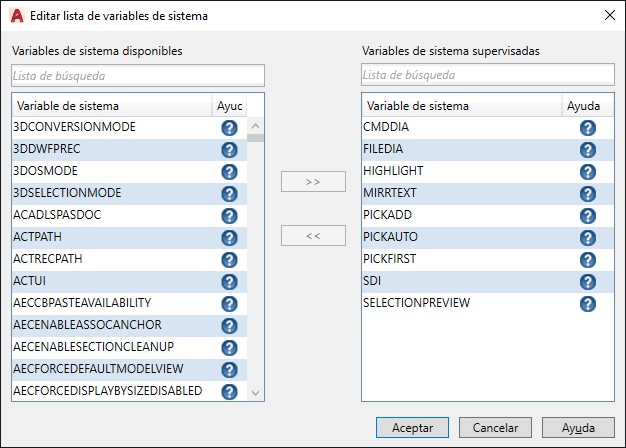Select 3DSELECTIONMODE in available list

point(68,193)
